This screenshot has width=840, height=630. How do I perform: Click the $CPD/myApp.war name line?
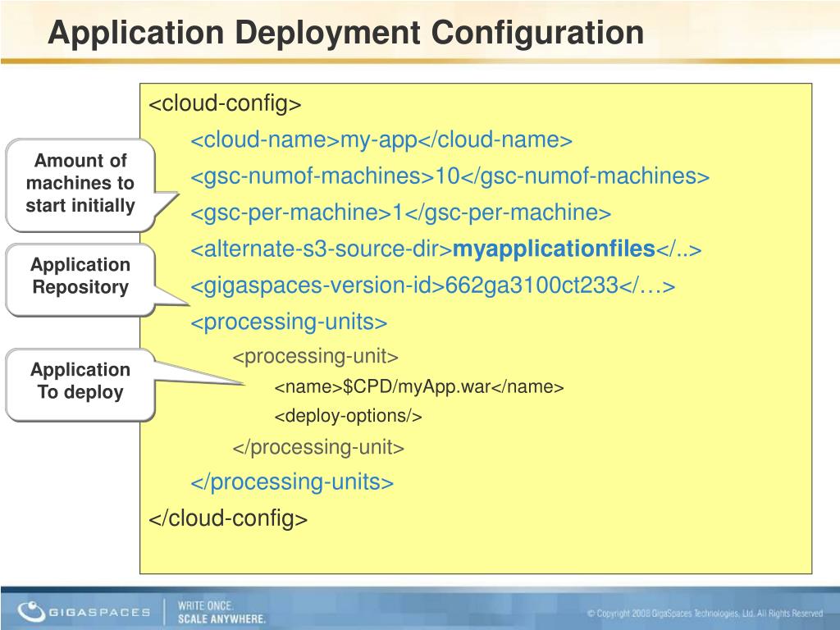tap(418, 386)
